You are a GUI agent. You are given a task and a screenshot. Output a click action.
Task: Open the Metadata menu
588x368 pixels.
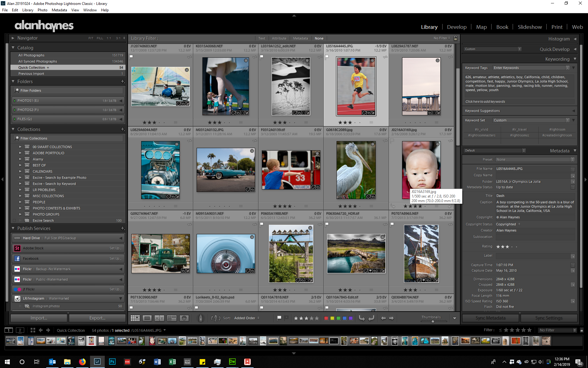click(59, 10)
